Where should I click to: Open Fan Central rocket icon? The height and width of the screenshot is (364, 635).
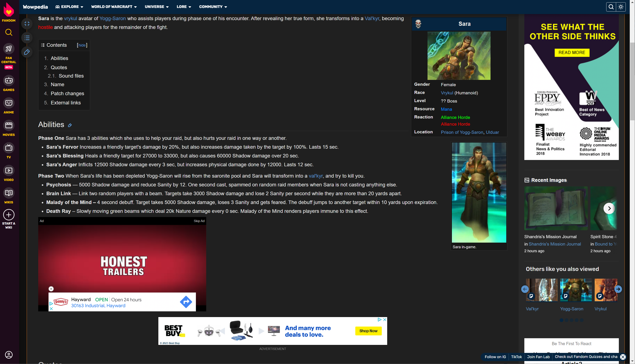click(9, 48)
